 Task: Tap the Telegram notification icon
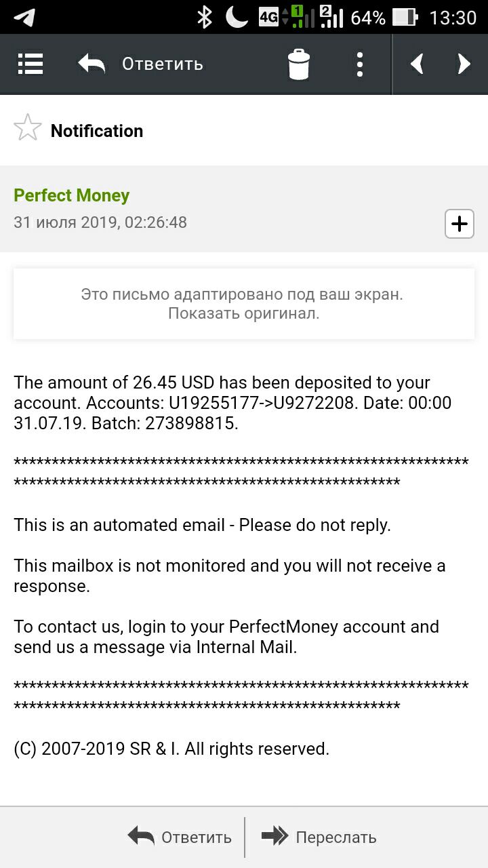pos(24,17)
